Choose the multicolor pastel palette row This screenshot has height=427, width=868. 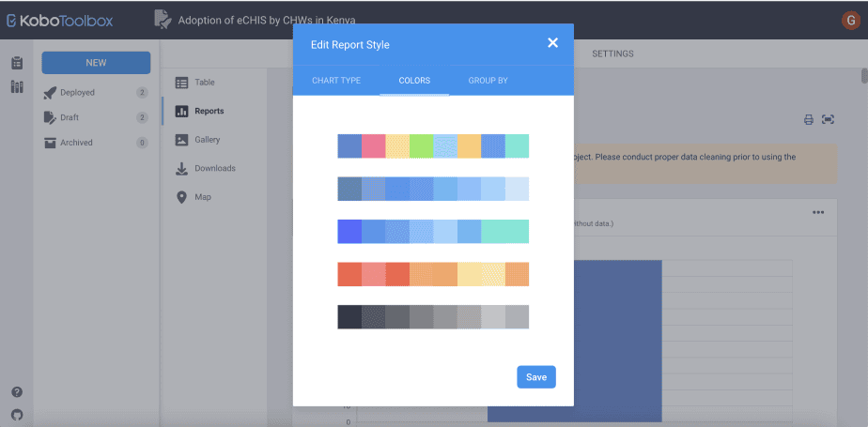tap(433, 146)
